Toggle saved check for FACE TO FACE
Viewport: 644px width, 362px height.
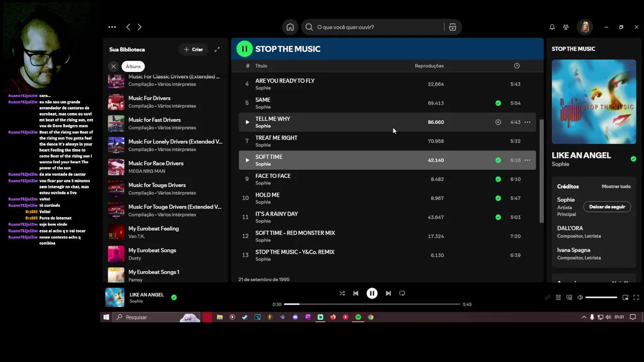coord(498,179)
